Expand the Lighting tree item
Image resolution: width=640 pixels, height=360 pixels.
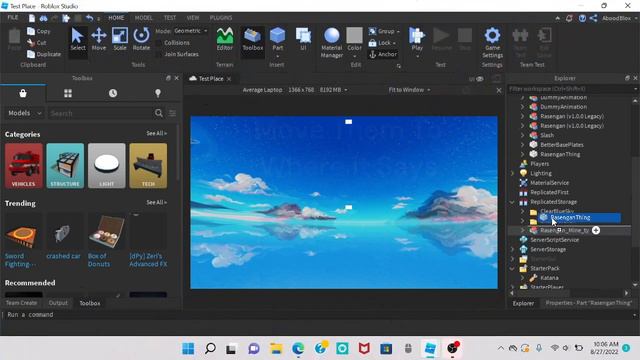[513, 173]
